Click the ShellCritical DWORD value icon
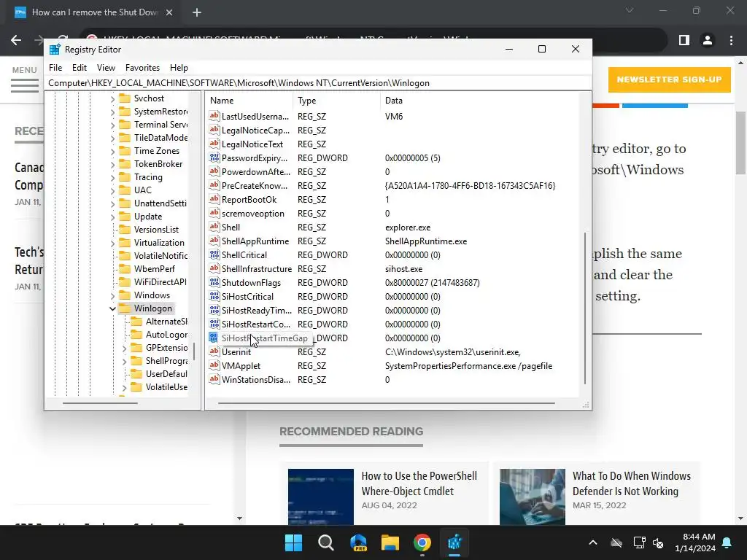 tap(214, 254)
